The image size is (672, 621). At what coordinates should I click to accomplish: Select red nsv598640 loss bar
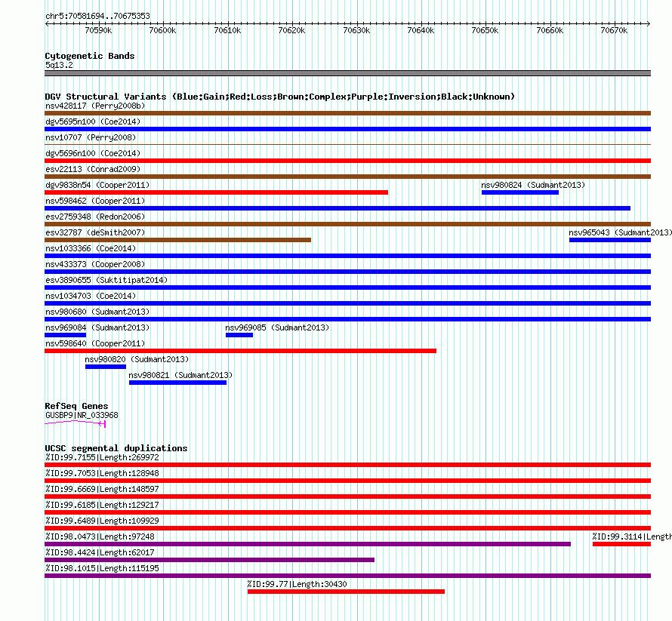[x=240, y=351]
